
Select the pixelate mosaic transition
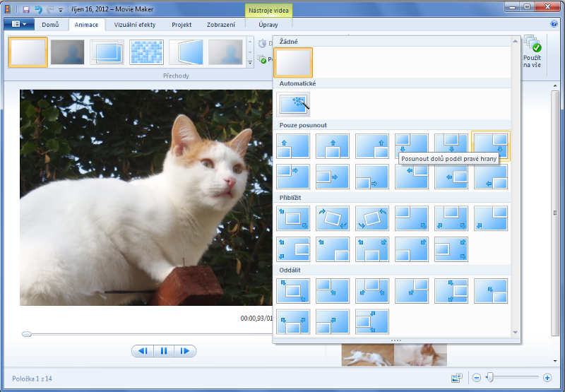(146, 52)
